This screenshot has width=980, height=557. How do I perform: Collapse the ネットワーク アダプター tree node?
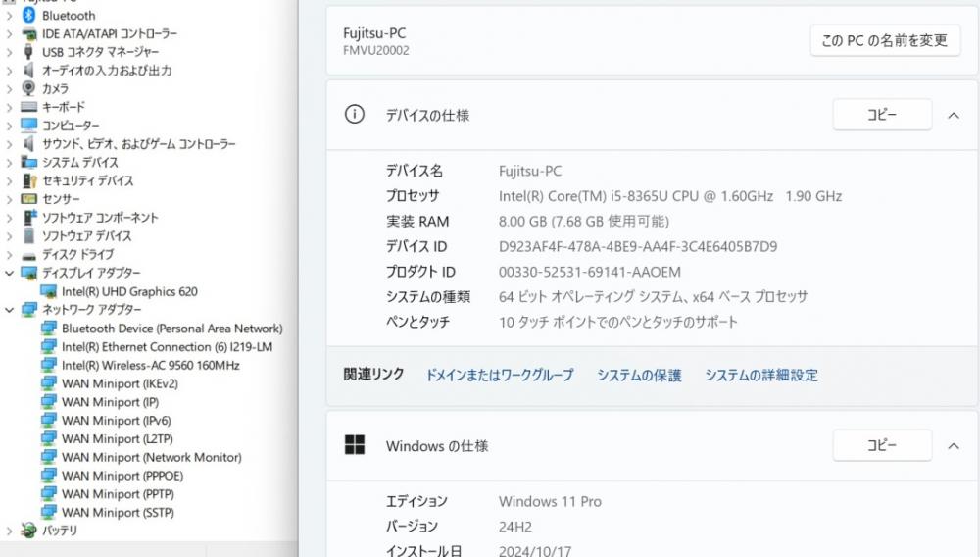pos(9,310)
